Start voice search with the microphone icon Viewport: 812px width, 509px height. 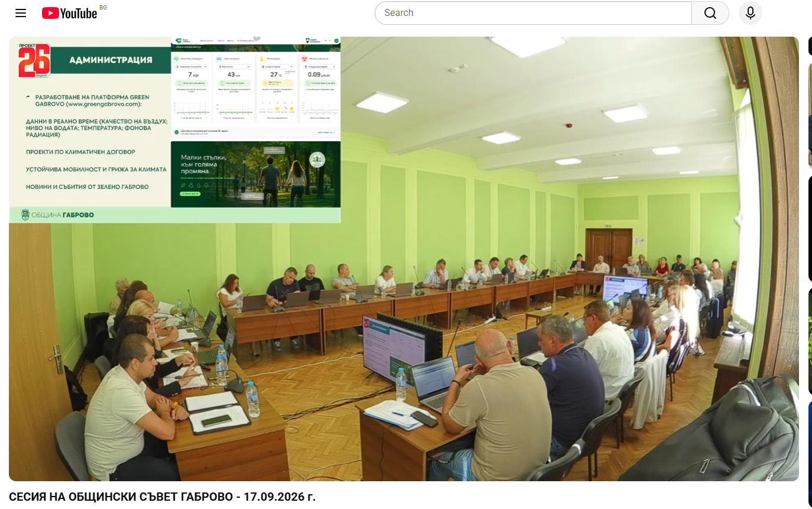pos(751,13)
